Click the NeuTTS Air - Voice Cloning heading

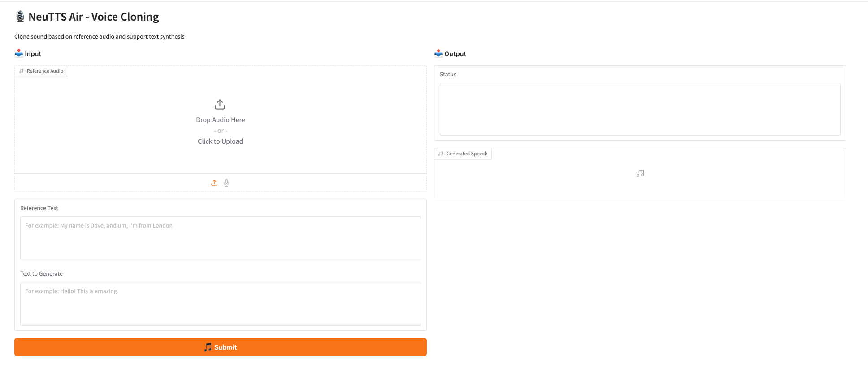[94, 17]
